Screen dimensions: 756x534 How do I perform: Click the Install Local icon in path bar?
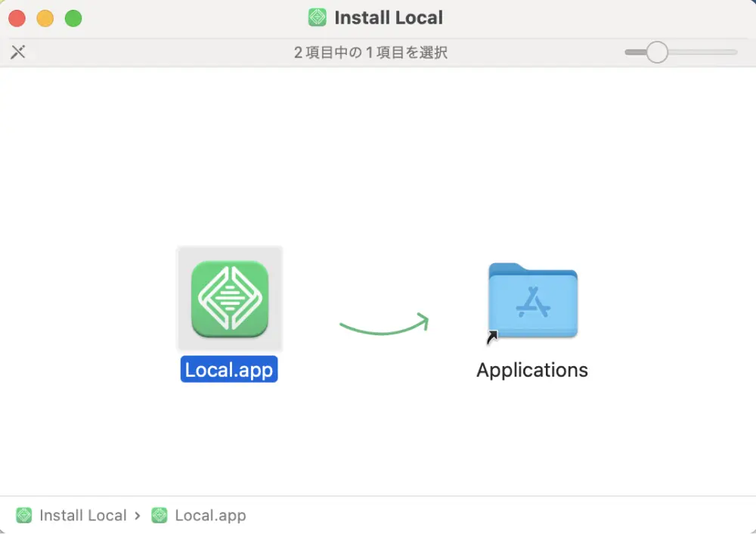[x=24, y=515]
